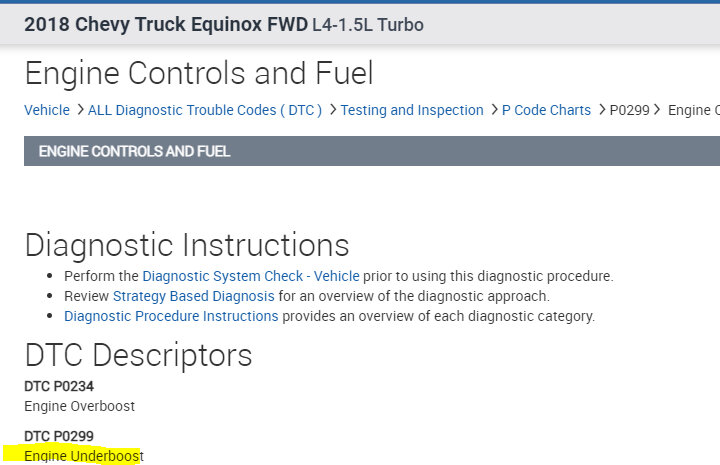Follow the Diagnostic Procedure Instructions link
The width and height of the screenshot is (720, 465).
point(171,316)
